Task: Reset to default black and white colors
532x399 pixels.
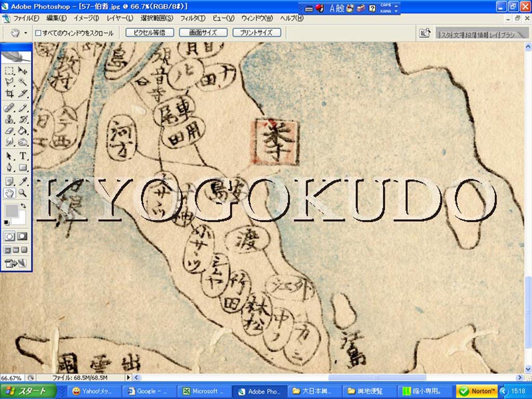Action: (x=6, y=222)
